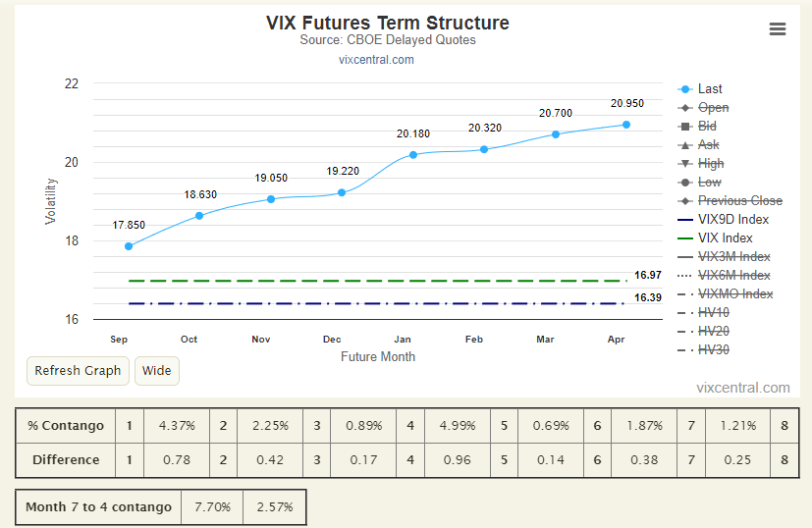812x528 pixels.
Task: Click the Open diamond legend icon
Action: coord(685,108)
